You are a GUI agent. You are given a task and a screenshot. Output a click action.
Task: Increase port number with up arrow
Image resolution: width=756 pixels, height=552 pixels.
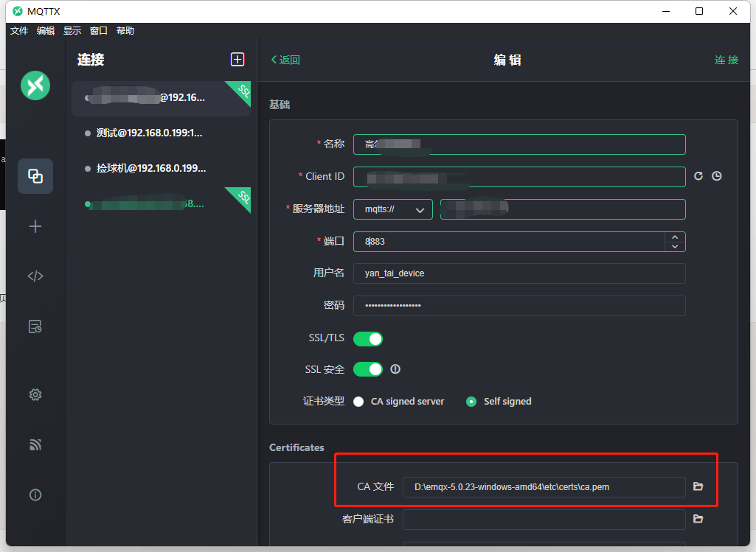tap(675, 237)
